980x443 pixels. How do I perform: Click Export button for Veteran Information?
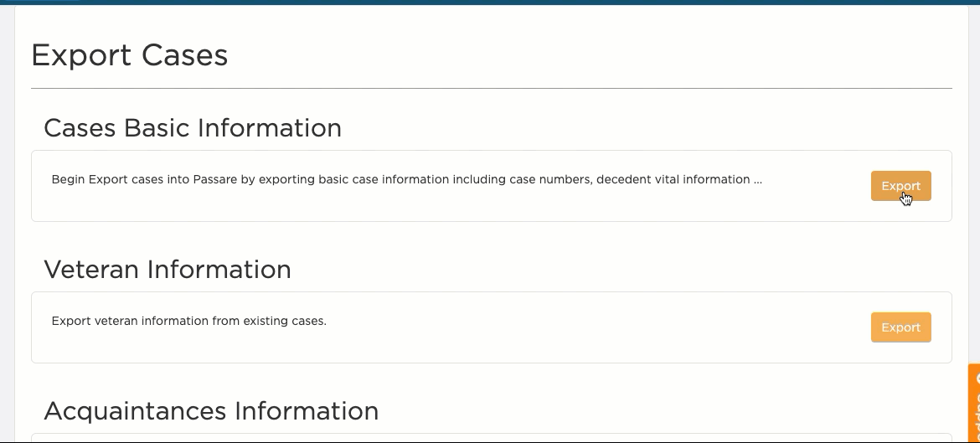coord(900,327)
